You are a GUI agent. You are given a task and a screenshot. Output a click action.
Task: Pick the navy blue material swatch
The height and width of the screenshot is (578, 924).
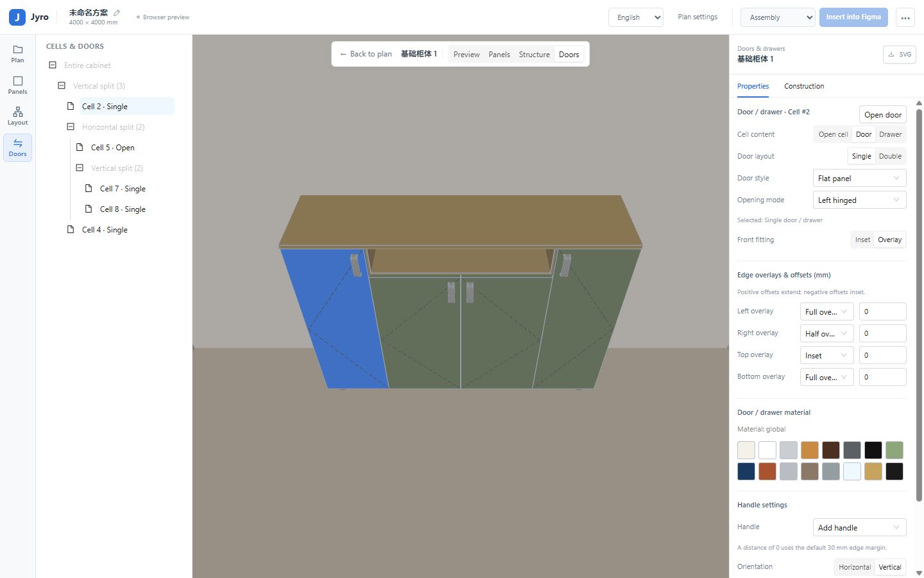[x=746, y=471]
